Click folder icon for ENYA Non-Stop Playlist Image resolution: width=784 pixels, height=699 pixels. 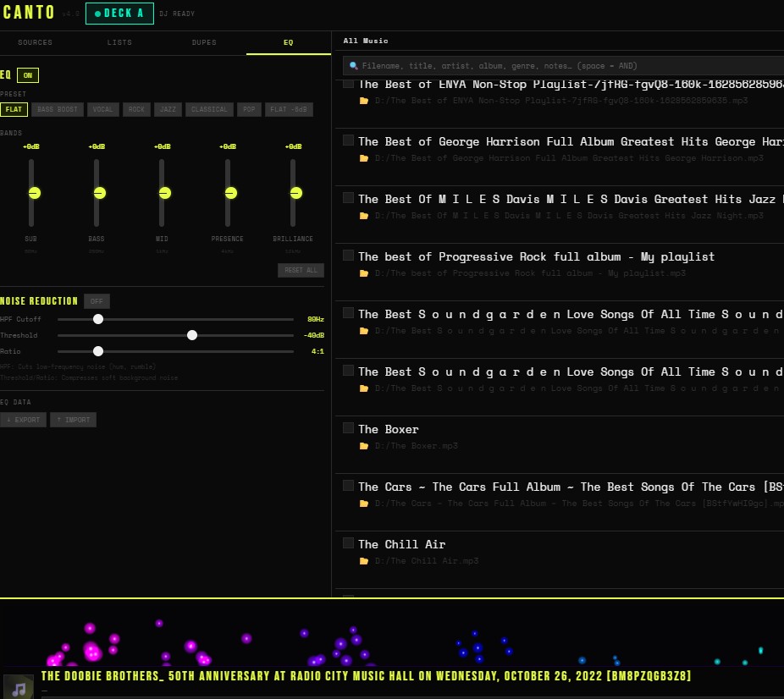click(364, 101)
